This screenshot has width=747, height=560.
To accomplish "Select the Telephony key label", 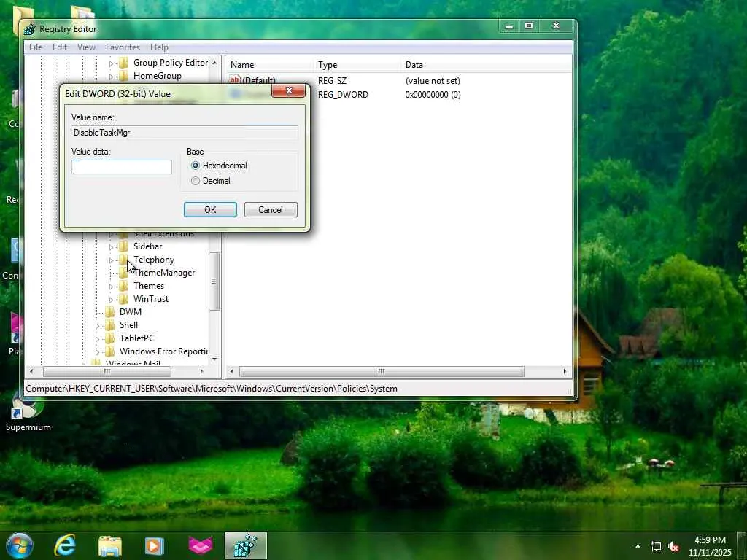I will pyautogui.click(x=154, y=260).
